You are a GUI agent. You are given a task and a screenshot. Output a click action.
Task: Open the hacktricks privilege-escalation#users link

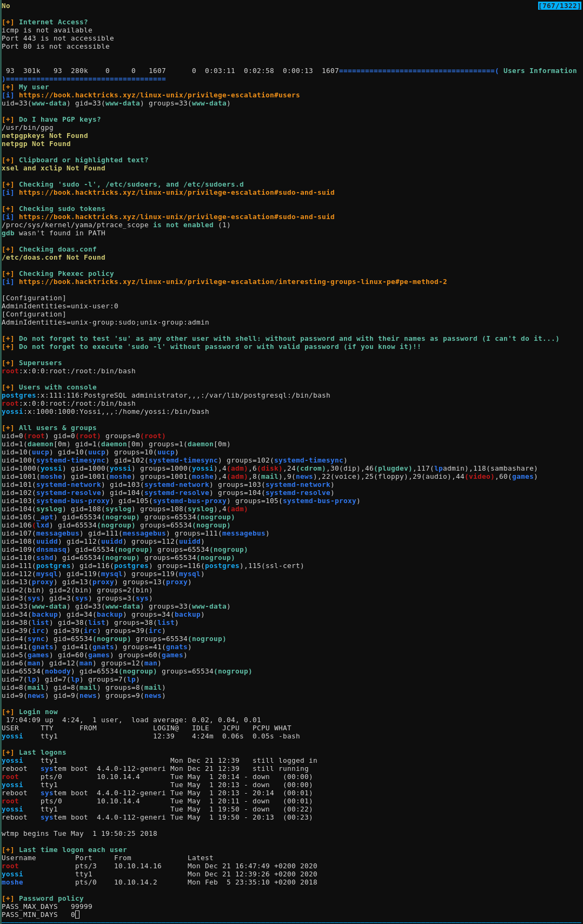(x=159, y=95)
